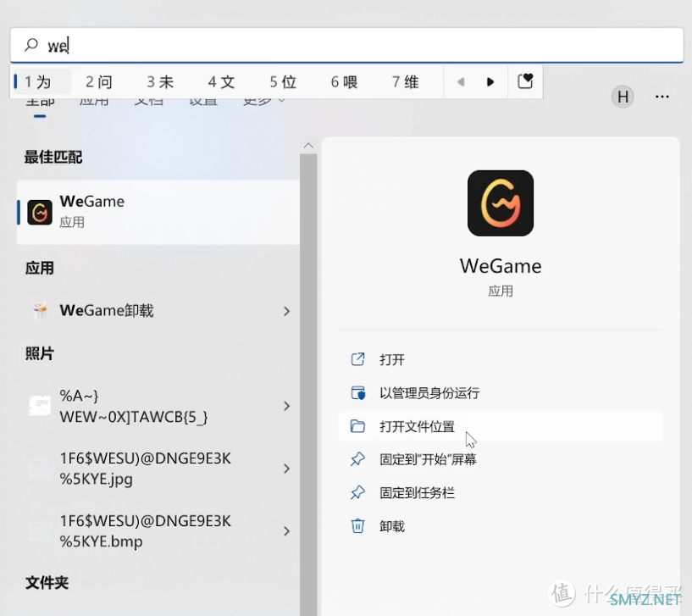Screen dimensions: 692x616
Task: Choose IME candidate 5 位
Action: (283, 82)
